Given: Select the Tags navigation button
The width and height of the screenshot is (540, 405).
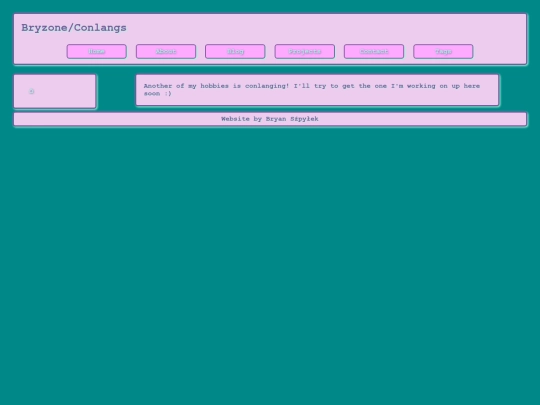Looking at the screenshot, I should click(x=443, y=51).
